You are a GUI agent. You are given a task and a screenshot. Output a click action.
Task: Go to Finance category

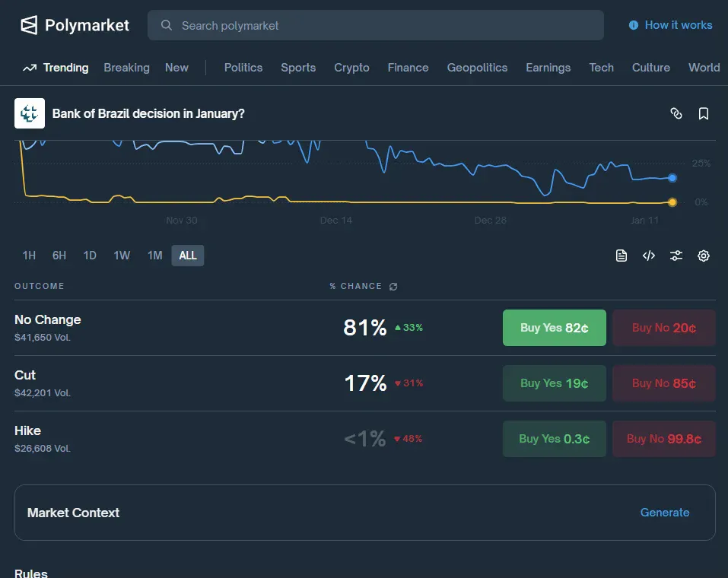click(408, 68)
